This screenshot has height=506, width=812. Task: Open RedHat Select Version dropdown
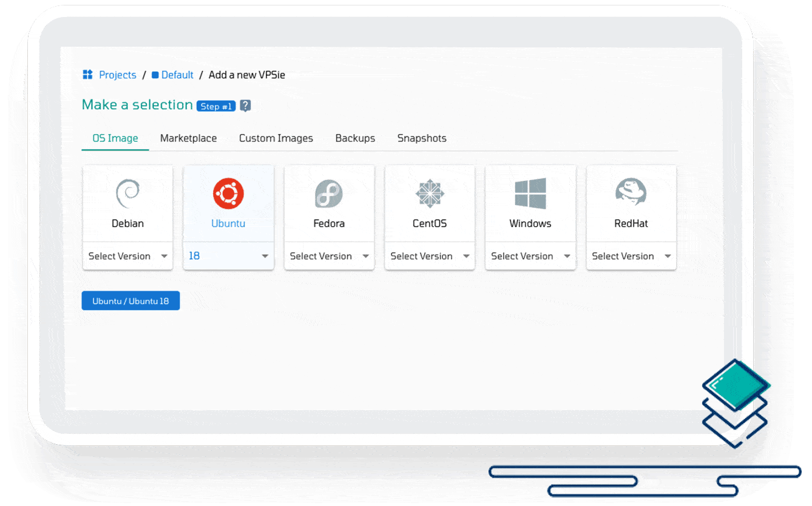631,256
